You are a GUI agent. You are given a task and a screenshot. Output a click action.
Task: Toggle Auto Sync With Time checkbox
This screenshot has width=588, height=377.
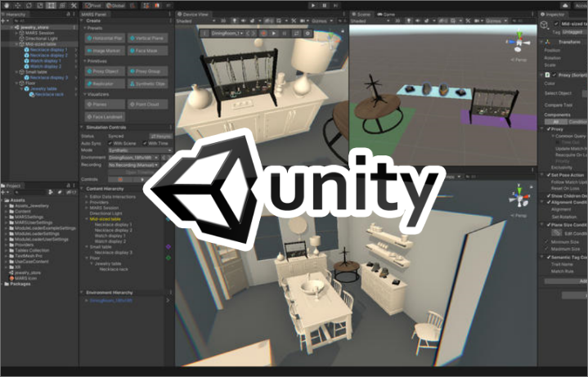pyautogui.click(x=145, y=143)
